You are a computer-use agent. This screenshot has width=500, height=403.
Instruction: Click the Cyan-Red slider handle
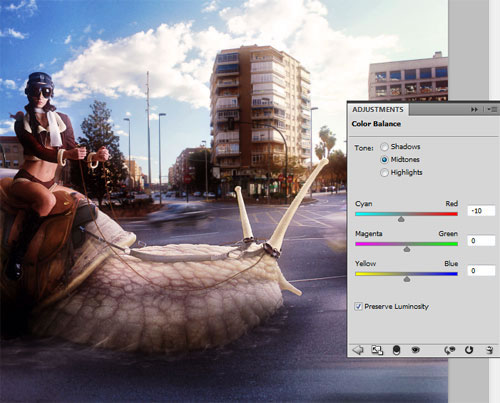[401, 219]
